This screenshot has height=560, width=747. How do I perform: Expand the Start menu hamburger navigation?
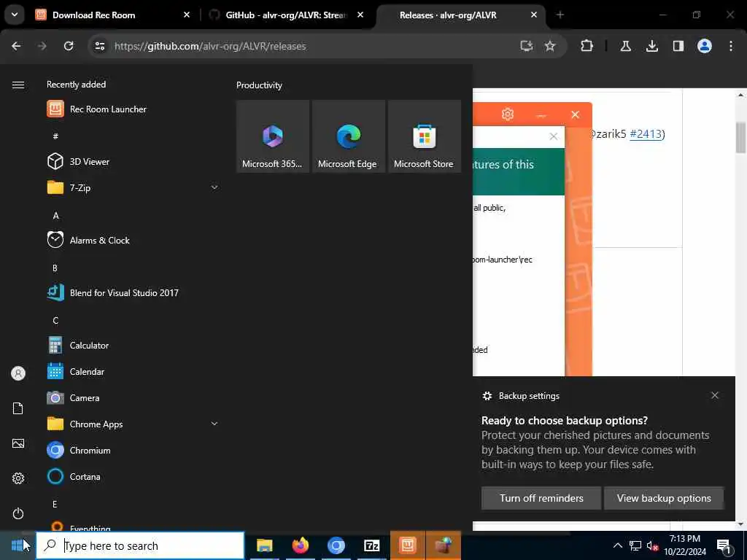(x=18, y=85)
